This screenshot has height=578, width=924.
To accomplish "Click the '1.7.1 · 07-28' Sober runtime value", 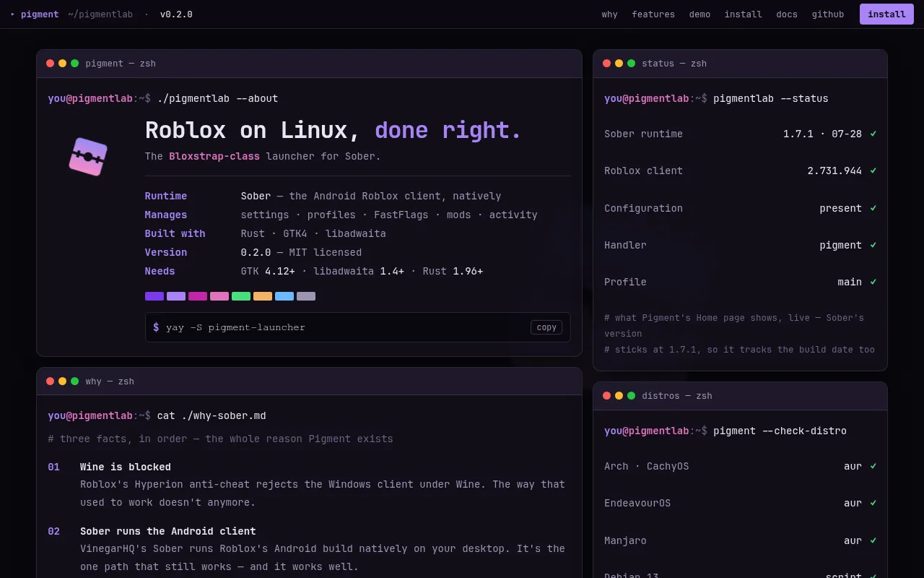I will coord(822,134).
